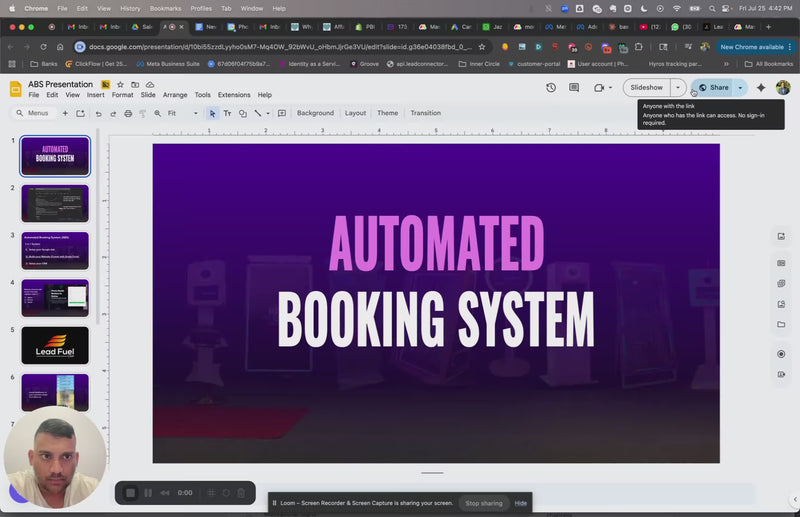This screenshot has height=517, width=800.
Task: Open the Share dropdown arrow
Action: (740, 88)
